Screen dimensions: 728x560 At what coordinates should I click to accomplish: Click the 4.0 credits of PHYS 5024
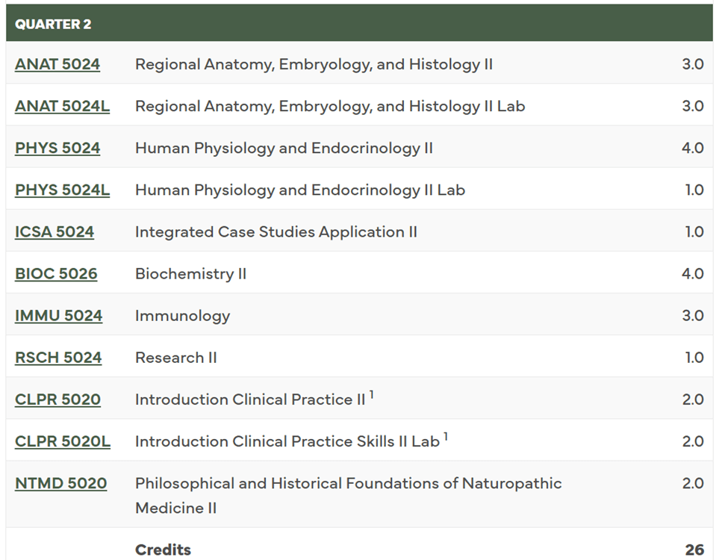[x=693, y=148]
